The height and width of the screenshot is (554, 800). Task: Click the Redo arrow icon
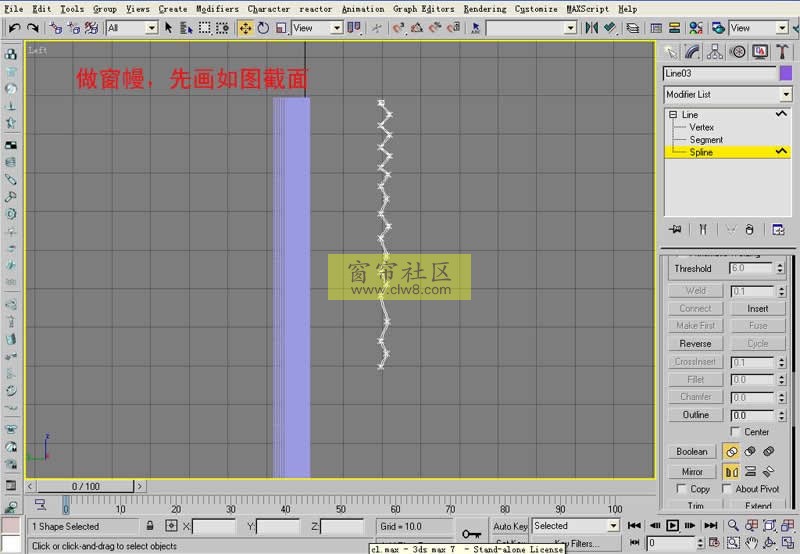[x=33, y=28]
